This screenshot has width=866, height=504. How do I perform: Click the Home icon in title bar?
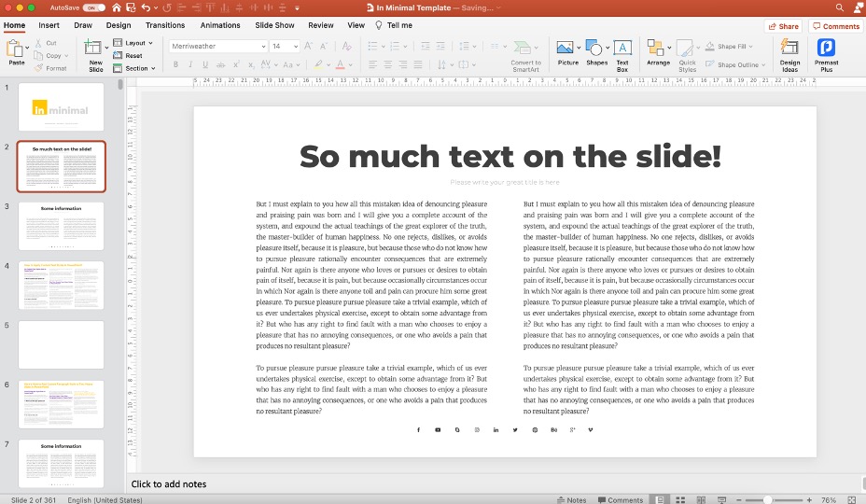[x=116, y=7]
